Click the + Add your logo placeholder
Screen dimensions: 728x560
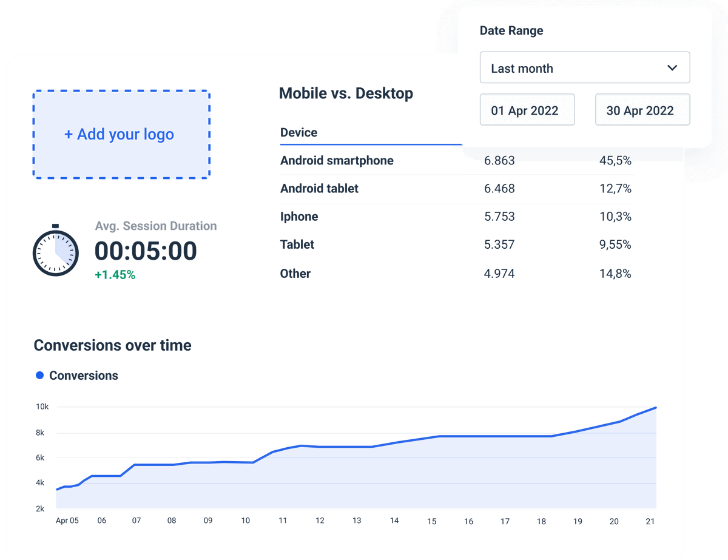point(121,134)
